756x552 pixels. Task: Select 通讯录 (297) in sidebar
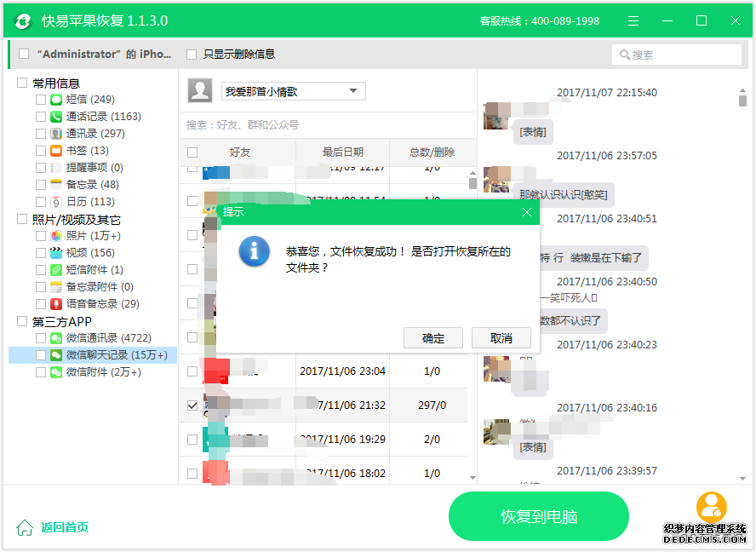coord(95,133)
